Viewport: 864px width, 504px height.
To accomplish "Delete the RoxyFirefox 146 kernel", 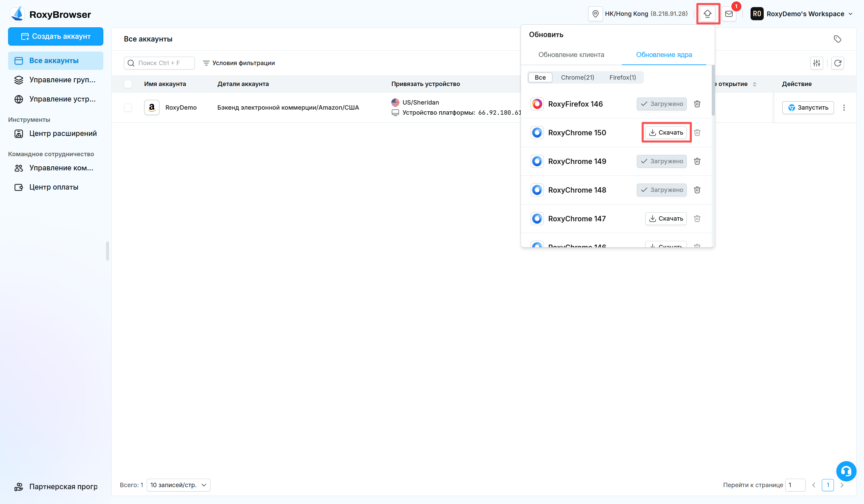I will pyautogui.click(x=697, y=104).
